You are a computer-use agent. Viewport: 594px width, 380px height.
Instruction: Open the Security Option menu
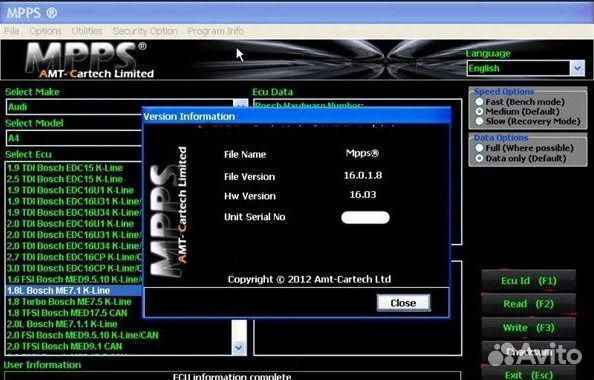(145, 31)
